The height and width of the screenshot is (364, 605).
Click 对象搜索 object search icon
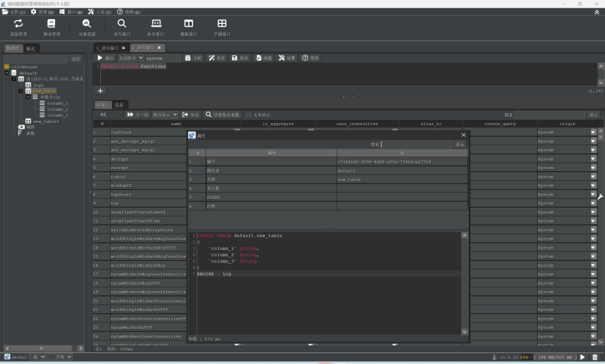coord(87,24)
